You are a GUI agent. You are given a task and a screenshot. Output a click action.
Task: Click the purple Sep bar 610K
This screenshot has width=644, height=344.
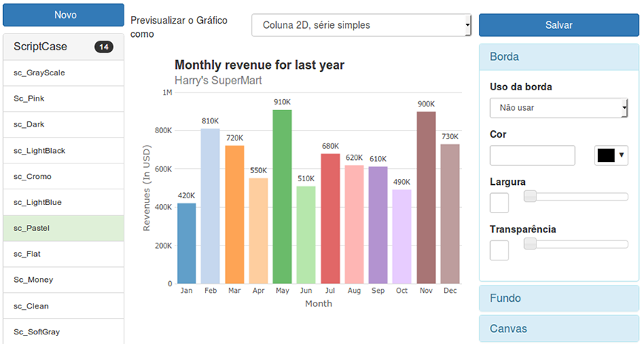point(378,226)
